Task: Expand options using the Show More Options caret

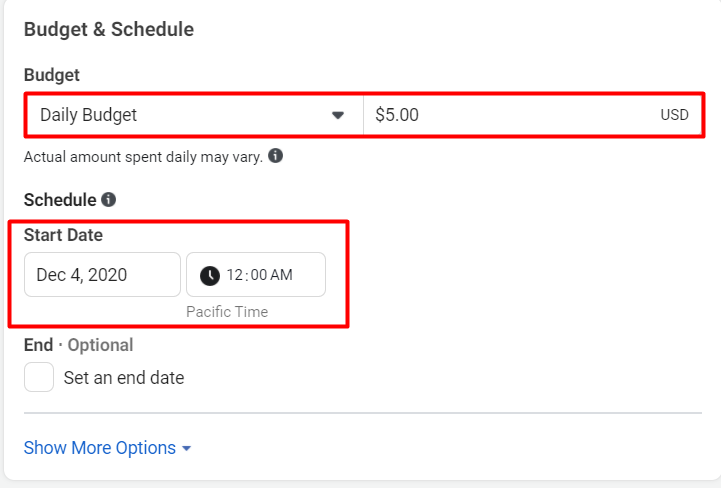Action: tap(187, 449)
